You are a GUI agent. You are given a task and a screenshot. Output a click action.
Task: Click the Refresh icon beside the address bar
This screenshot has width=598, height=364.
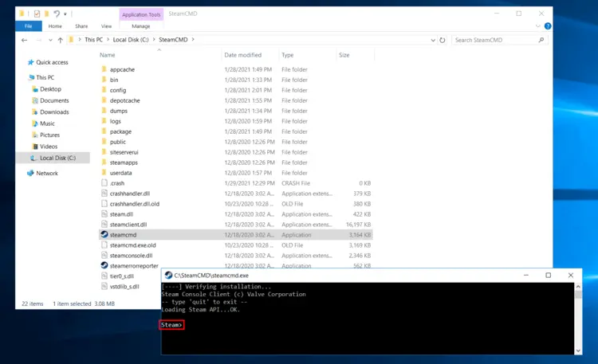tap(442, 39)
